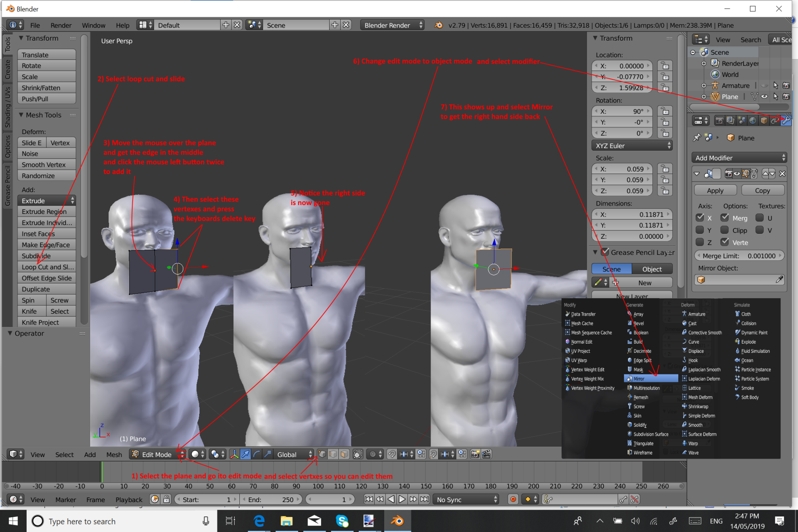
Task: Lock the X location value
Action: click(x=665, y=66)
